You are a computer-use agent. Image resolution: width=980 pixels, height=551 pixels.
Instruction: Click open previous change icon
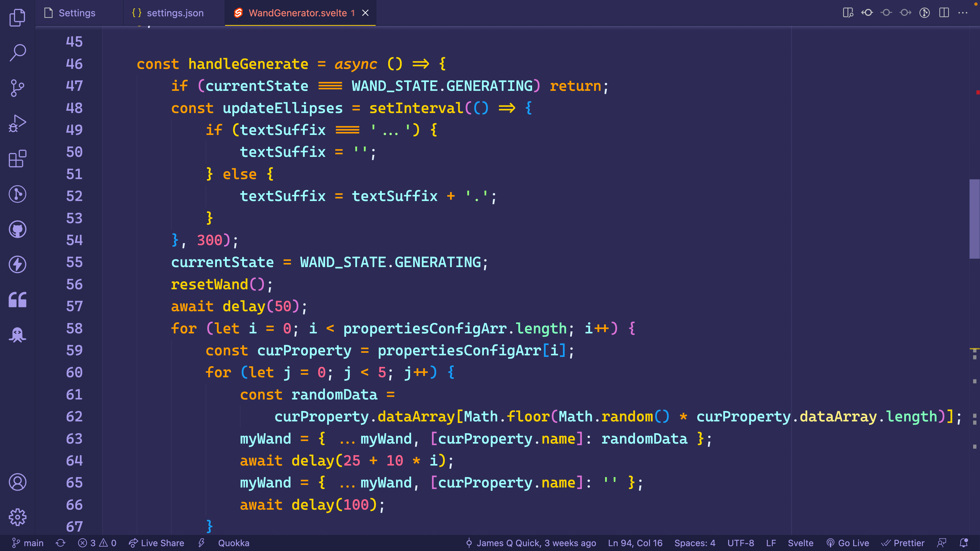click(867, 12)
